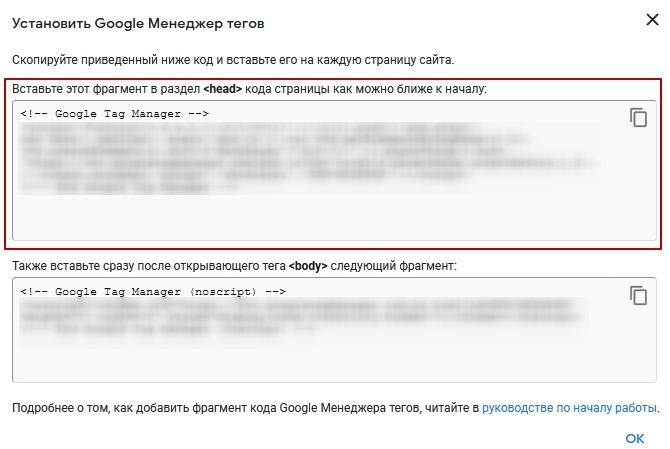The width and height of the screenshot is (670, 449).
Task: Open the руководстве по началу работы link
Action: (x=569, y=408)
